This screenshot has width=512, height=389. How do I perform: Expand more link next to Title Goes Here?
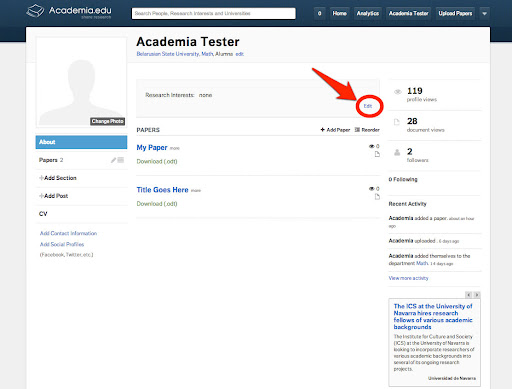coord(196,191)
